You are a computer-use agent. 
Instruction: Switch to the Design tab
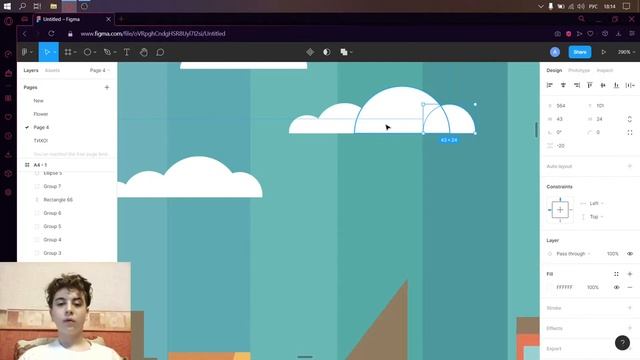(554, 70)
